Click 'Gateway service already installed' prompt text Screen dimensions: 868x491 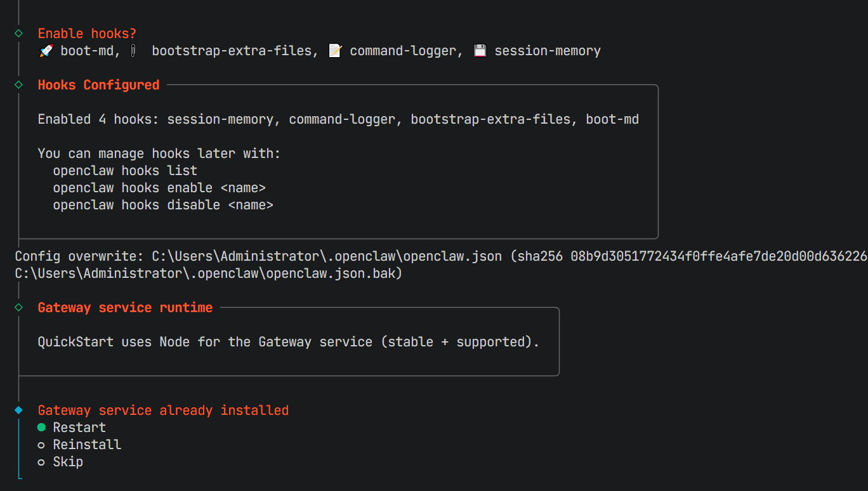pyautogui.click(x=163, y=410)
